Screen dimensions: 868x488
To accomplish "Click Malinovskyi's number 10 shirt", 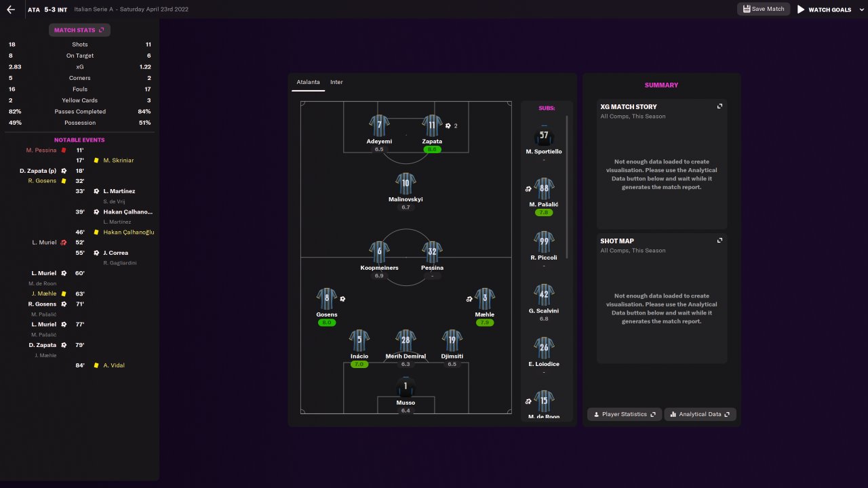I will 406,184.
